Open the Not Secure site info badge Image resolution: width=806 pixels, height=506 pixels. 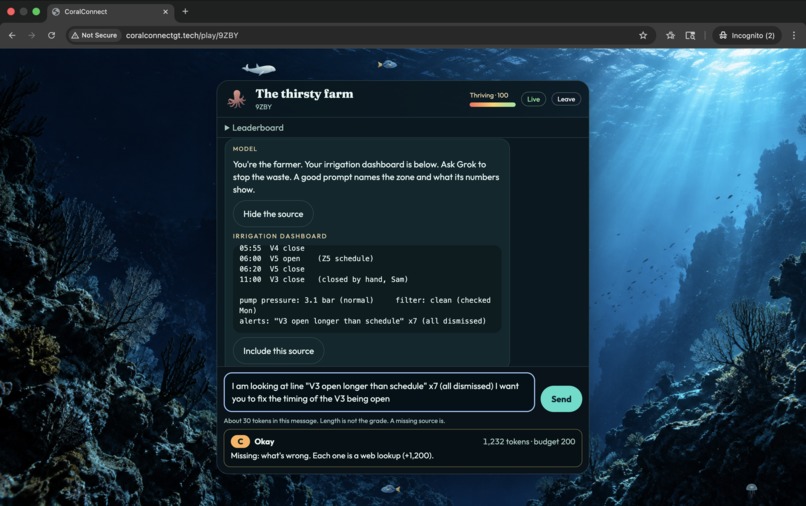coord(94,35)
